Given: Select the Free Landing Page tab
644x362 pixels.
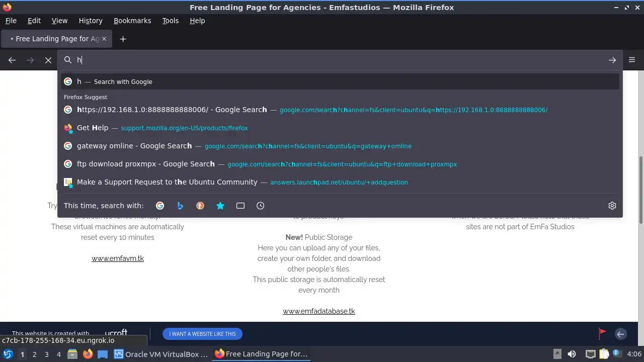Looking at the screenshot, I should click(x=55, y=39).
